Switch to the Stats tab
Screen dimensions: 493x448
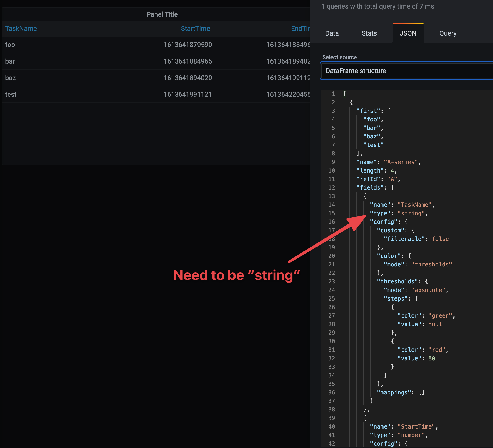pyautogui.click(x=369, y=33)
